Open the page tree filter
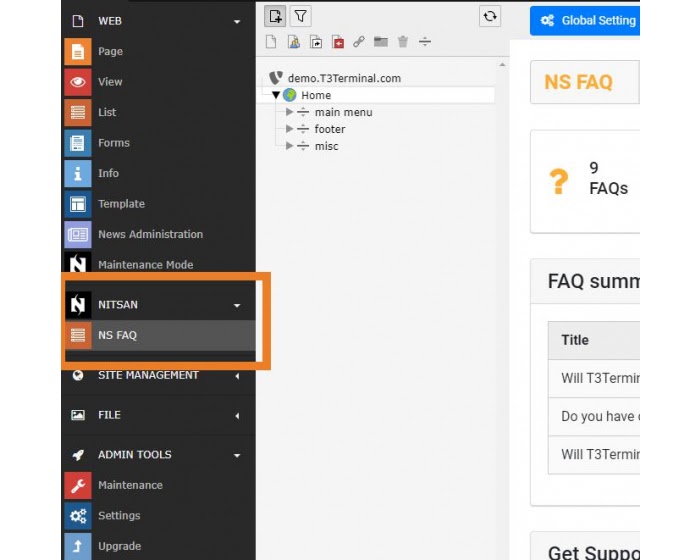The width and height of the screenshot is (700, 560). (x=300, y=16)
